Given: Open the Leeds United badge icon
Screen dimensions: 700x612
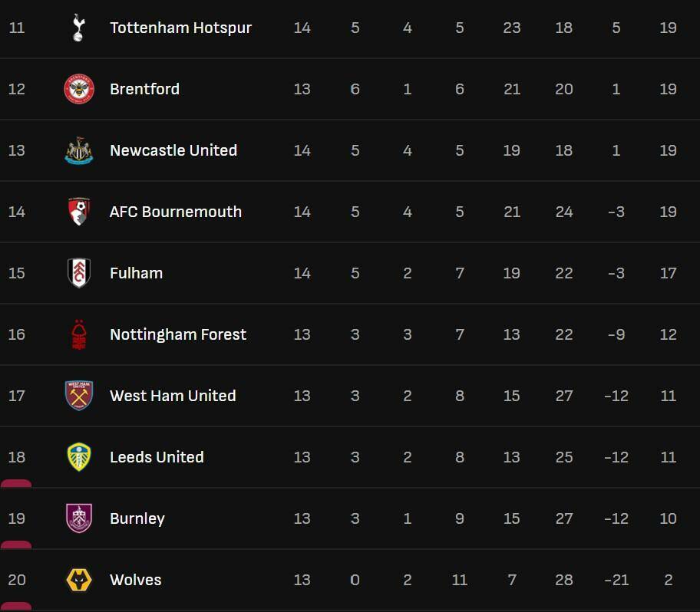Looking at the screenshot, I should click(x=78, y=457).
